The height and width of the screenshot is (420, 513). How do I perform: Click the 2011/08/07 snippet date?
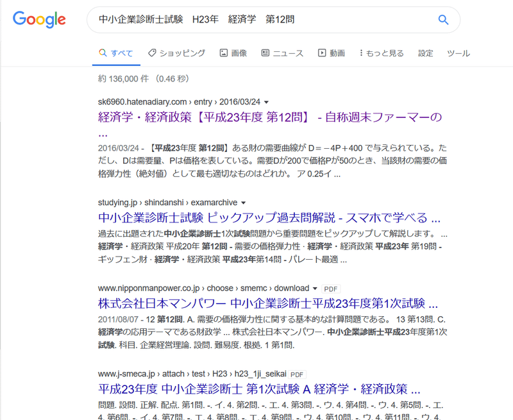(x=118, y=319)
